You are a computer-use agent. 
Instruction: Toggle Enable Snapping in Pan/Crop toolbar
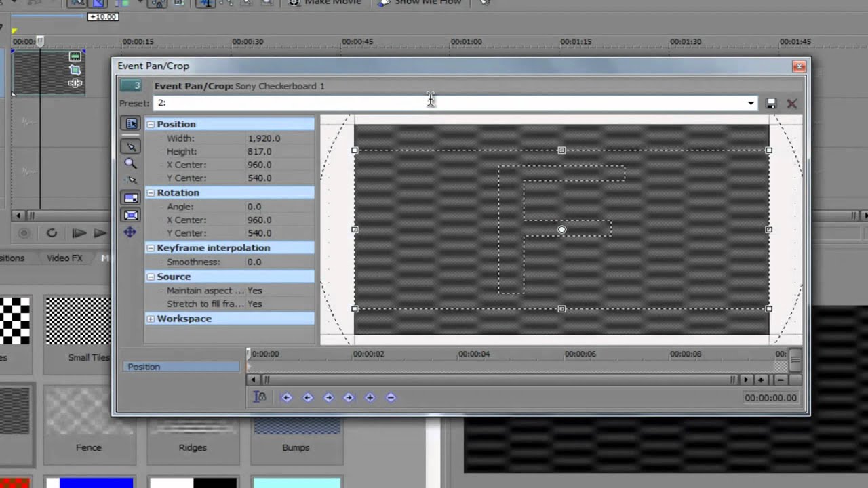tap(131, 180)
